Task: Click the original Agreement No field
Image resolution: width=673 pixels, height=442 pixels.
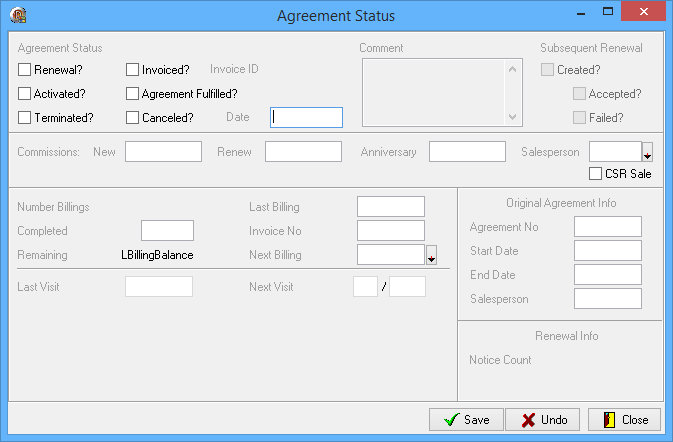Action: (608, 227)
